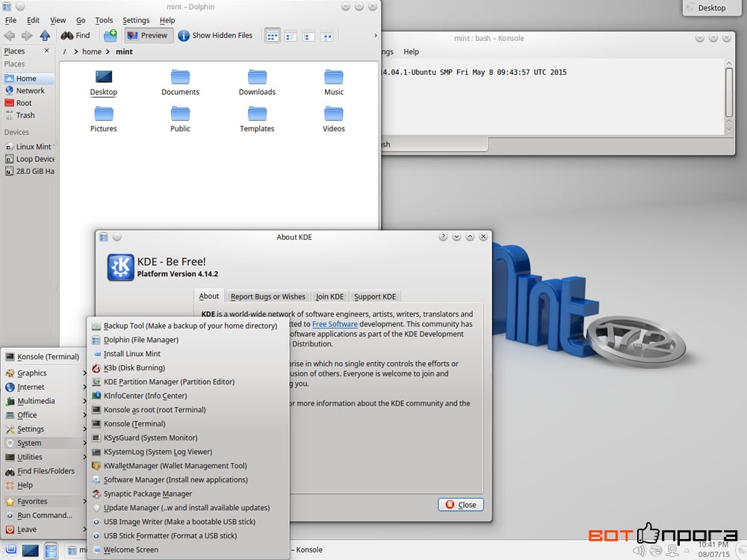Open KDE Partition Manager from the menu
Screen dimensions: 747x560
tap(189, 382)
